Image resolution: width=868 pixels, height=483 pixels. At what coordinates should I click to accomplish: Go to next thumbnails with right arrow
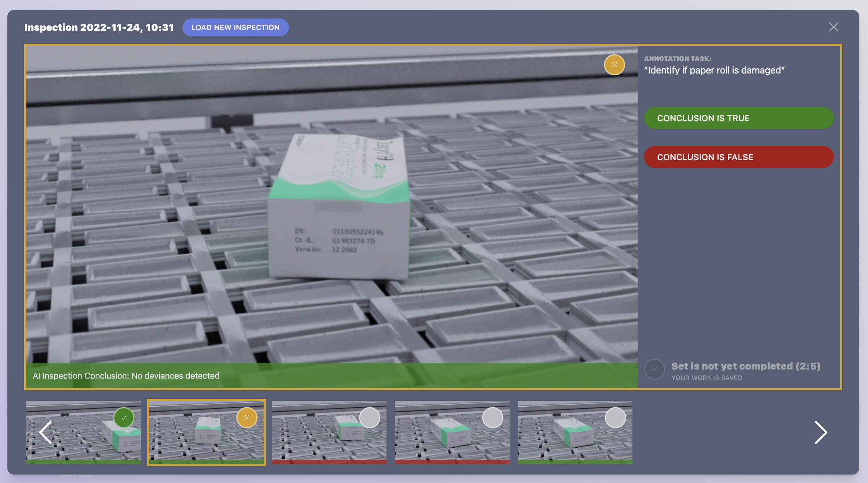tap(821, 432)
